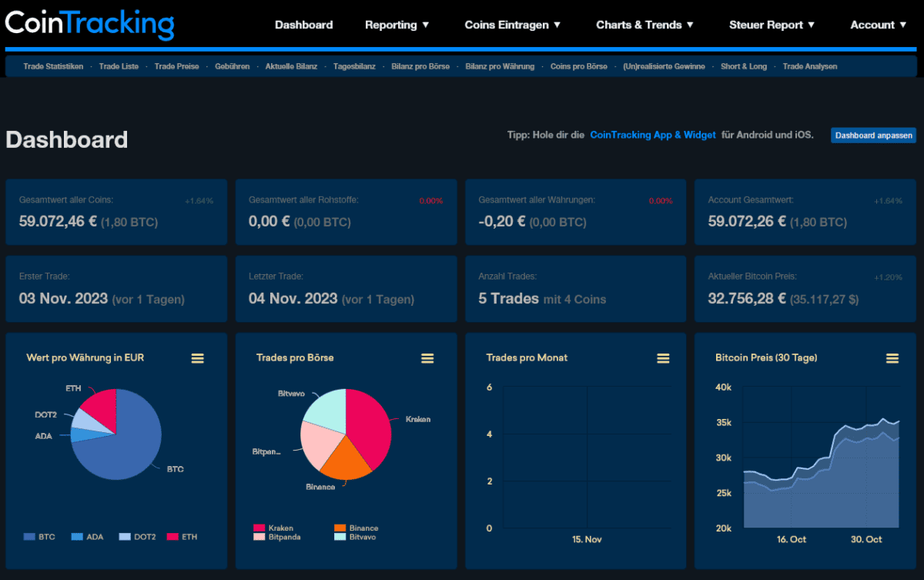This screenshot has width=924, height=580.
Task: Expand the Reporting dropdown
Action: click(x=397, y=25)
